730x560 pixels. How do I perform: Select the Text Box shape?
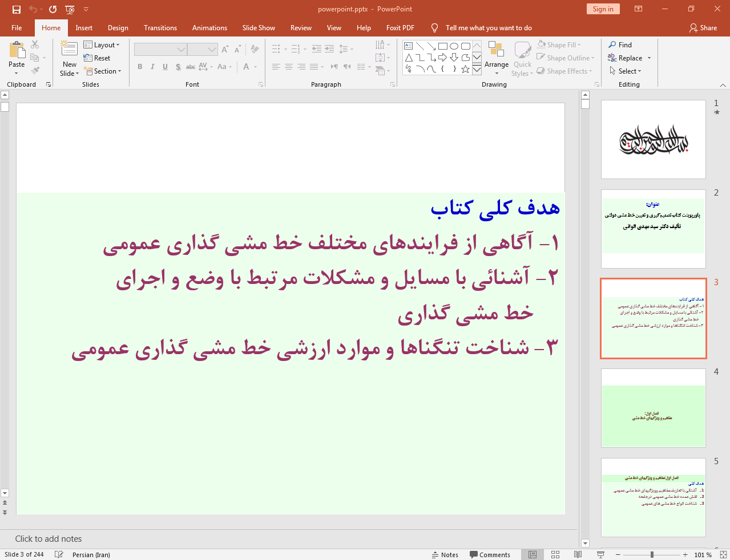(x=409, y=46)
